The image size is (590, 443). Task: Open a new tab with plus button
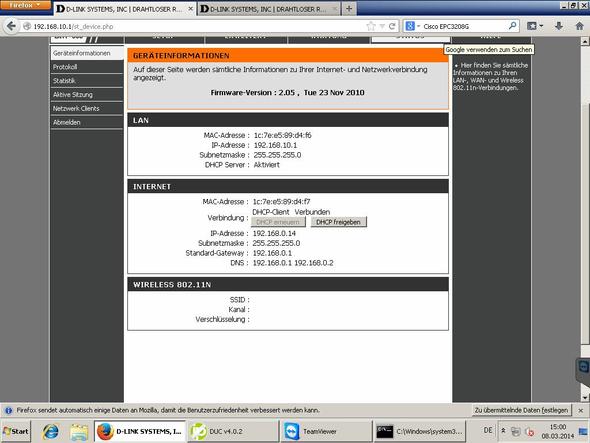(349, 8)
